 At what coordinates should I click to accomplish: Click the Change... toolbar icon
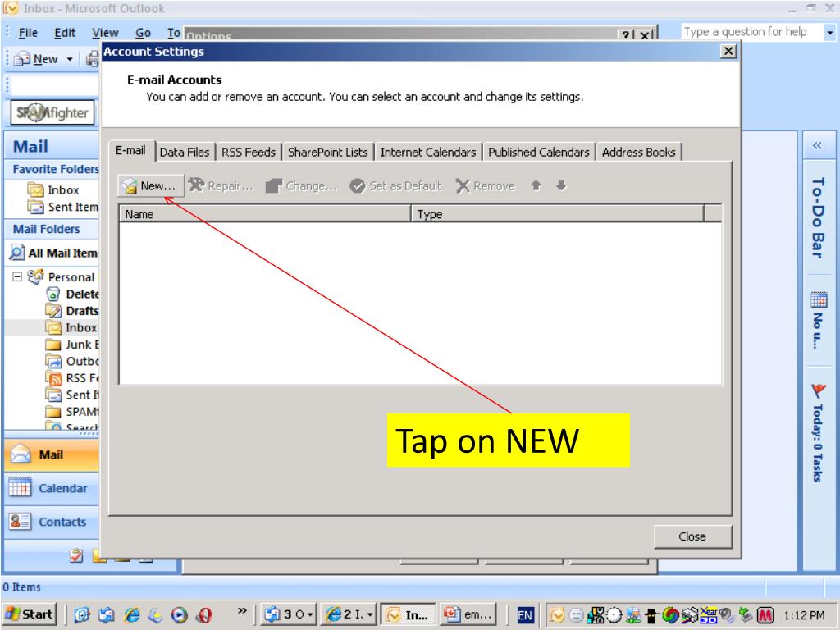(274, 186)
